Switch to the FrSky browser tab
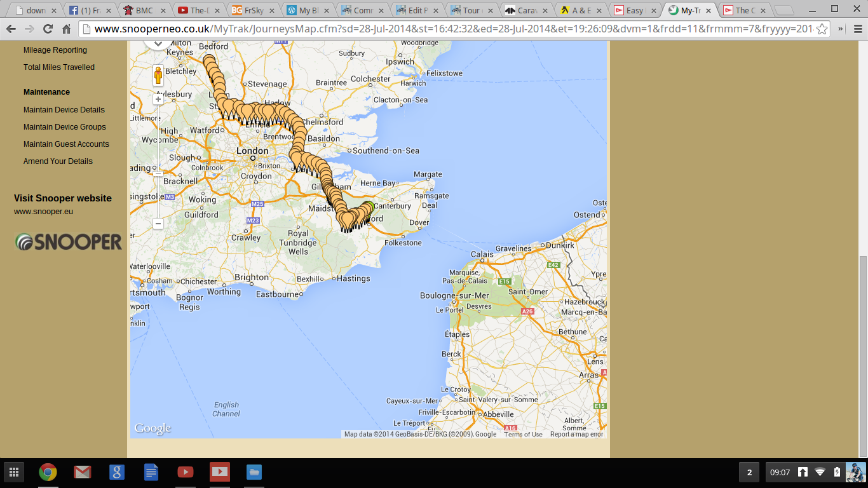 tap(254, 10)
